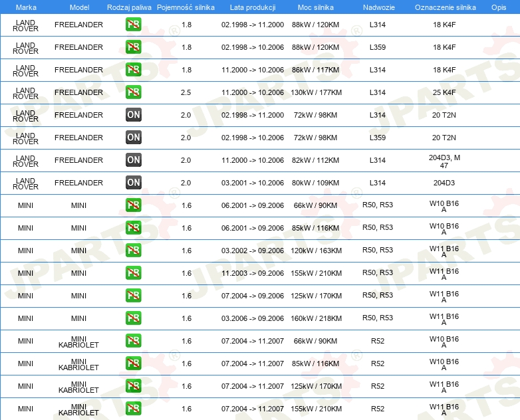Click the 204D3 engine code in the 80kW row
Screen dimensions: 520x420
point(444,183)
